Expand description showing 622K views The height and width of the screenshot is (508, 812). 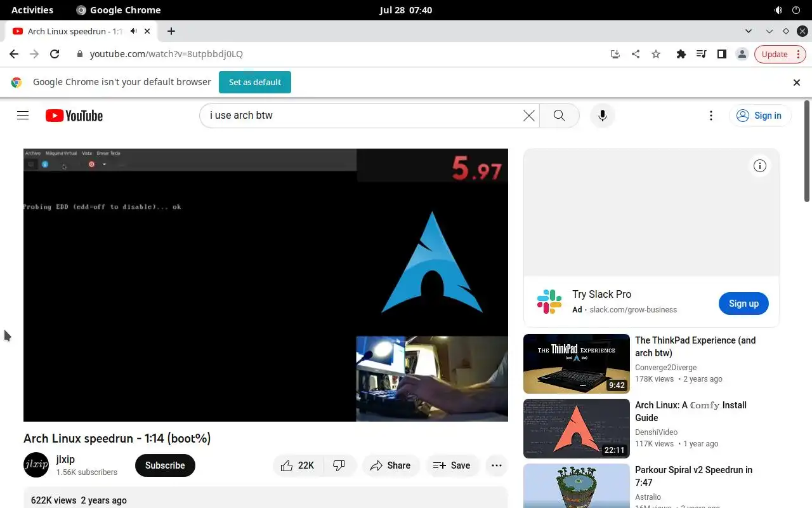[266, 498]
